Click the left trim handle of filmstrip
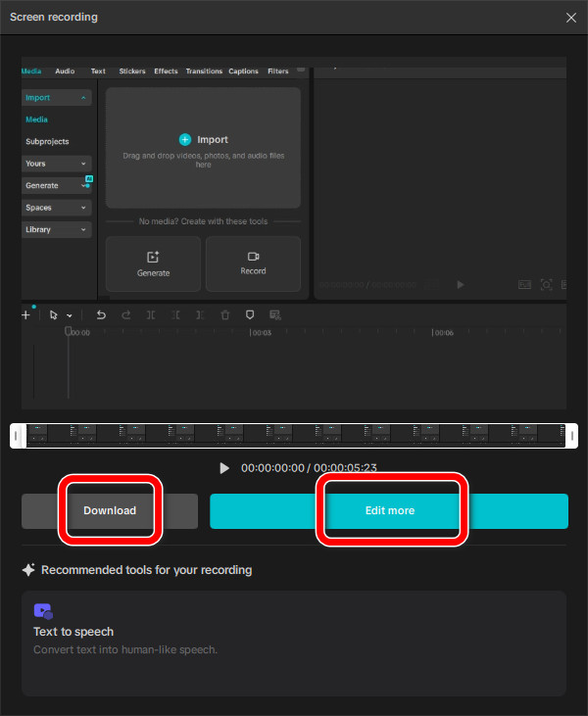This screenshot has height=716, width=588. pyautogui.click(x=17, y=436)
